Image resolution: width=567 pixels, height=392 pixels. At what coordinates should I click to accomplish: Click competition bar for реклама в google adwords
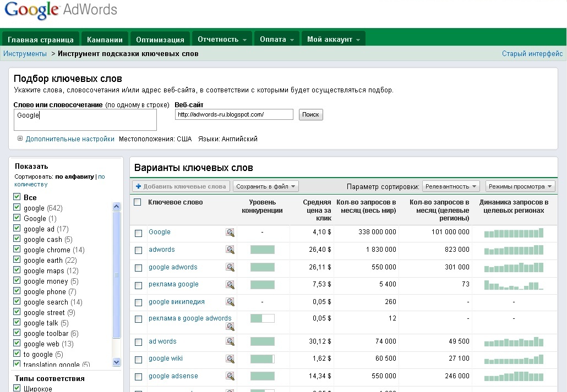pos(263,318)
